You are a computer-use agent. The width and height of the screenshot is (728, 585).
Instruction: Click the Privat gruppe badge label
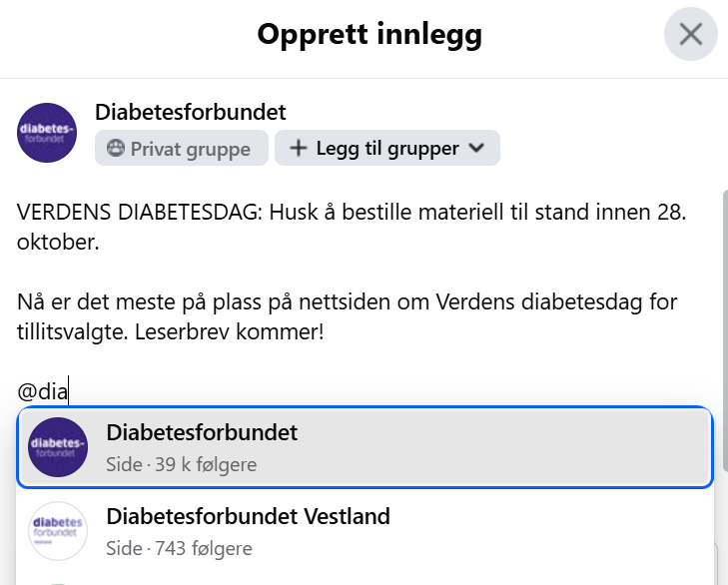[x=191, y=149]
